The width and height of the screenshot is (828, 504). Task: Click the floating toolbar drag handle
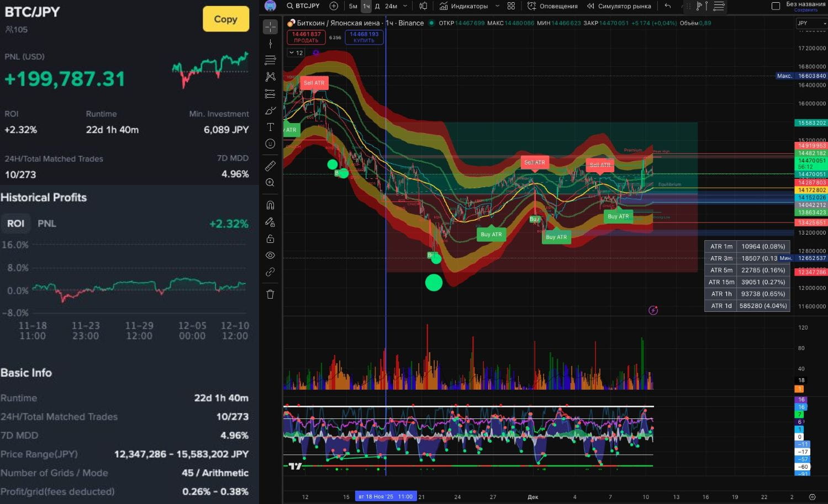point(688,6)
